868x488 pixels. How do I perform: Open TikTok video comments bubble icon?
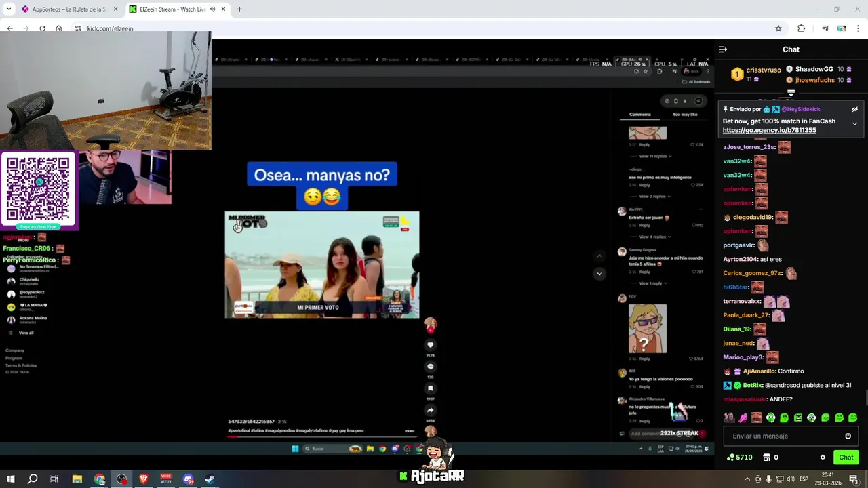pos(430,367)
